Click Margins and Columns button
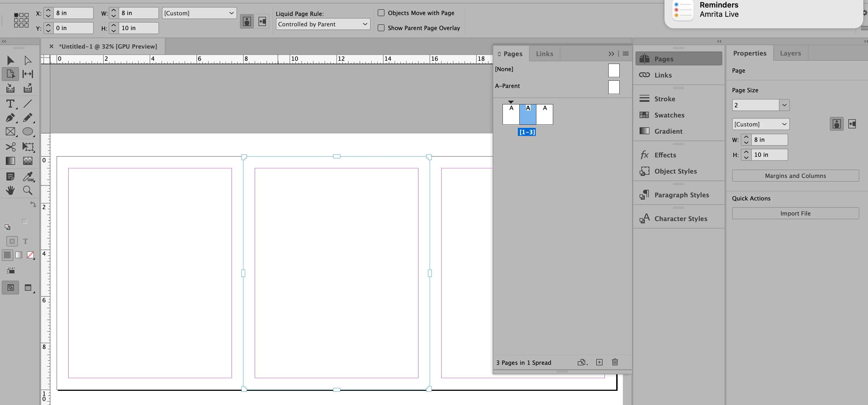The width and height of the screenshot is (868, 405). point(795,176)
